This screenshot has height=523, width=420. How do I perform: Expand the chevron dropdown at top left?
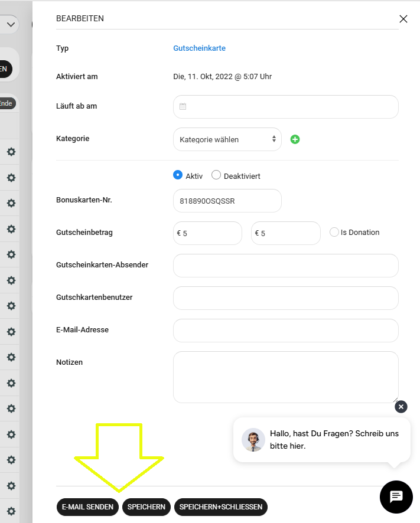click(x=10, y=24)
